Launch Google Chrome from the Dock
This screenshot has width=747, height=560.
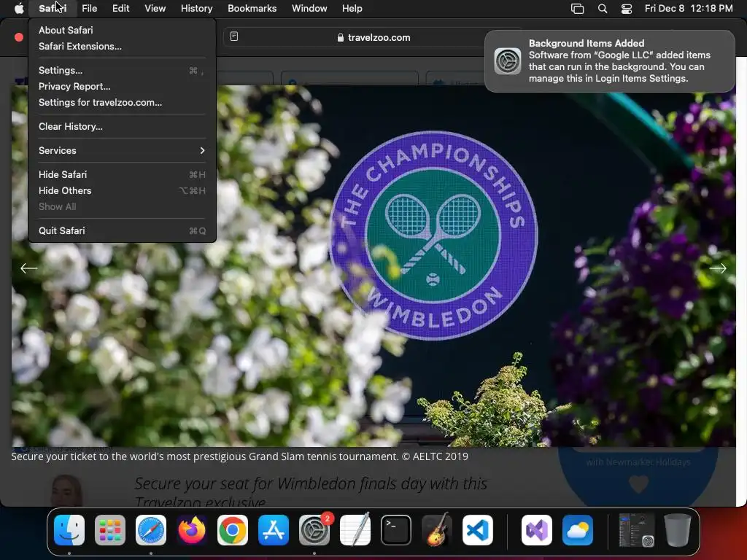[x=233, y=530]
